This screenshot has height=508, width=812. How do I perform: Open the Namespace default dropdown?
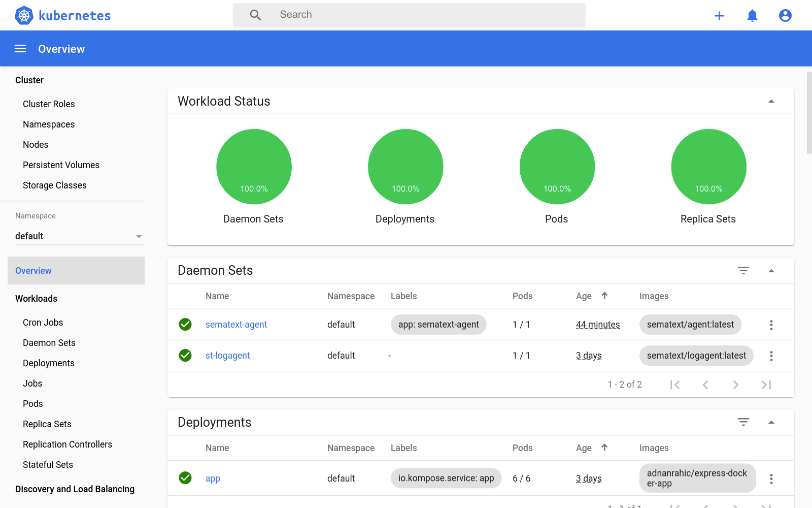(x=80, y=236)
